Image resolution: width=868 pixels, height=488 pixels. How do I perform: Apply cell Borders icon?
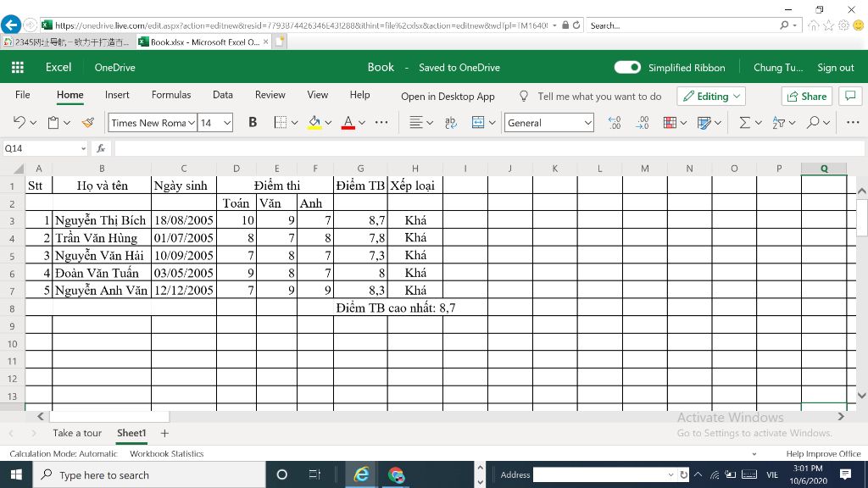point(281,122)
